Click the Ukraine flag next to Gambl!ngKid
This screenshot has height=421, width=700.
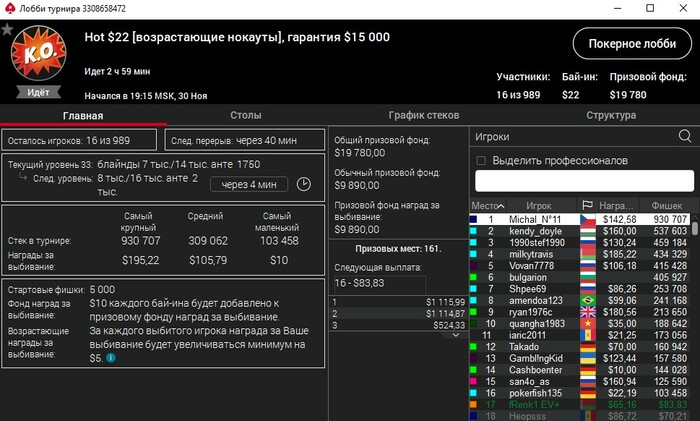588,358
